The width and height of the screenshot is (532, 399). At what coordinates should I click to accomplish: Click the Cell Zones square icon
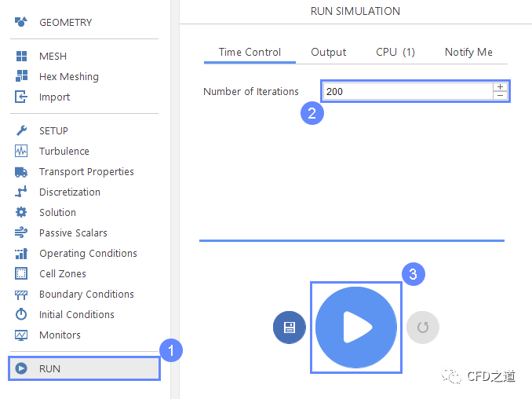21,273
